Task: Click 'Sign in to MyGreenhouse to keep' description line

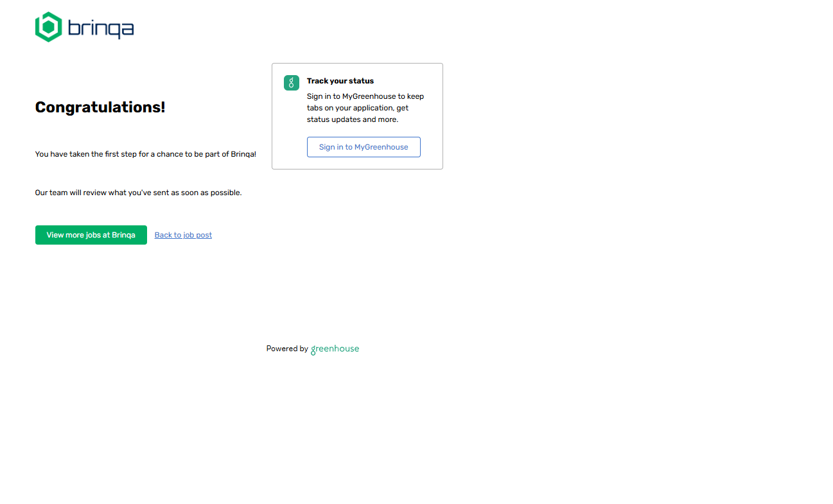Action: 365,96
